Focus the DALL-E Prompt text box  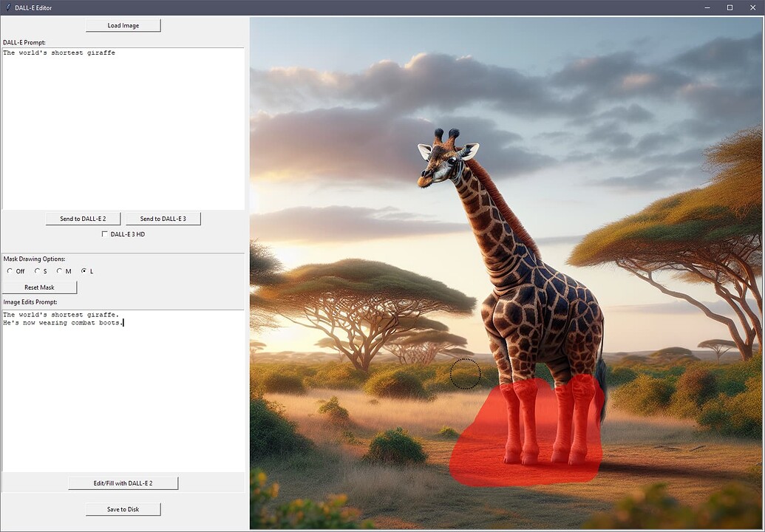tap(123, 129)
